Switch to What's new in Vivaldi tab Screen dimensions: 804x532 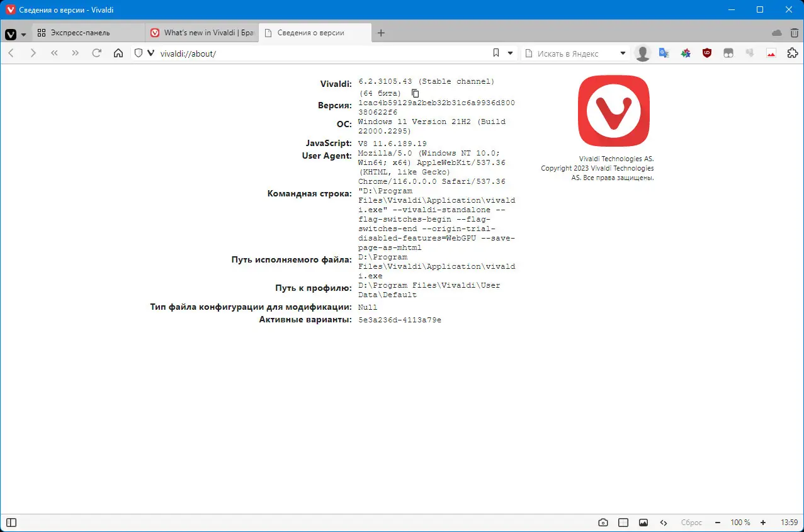[x=201, y=33]
